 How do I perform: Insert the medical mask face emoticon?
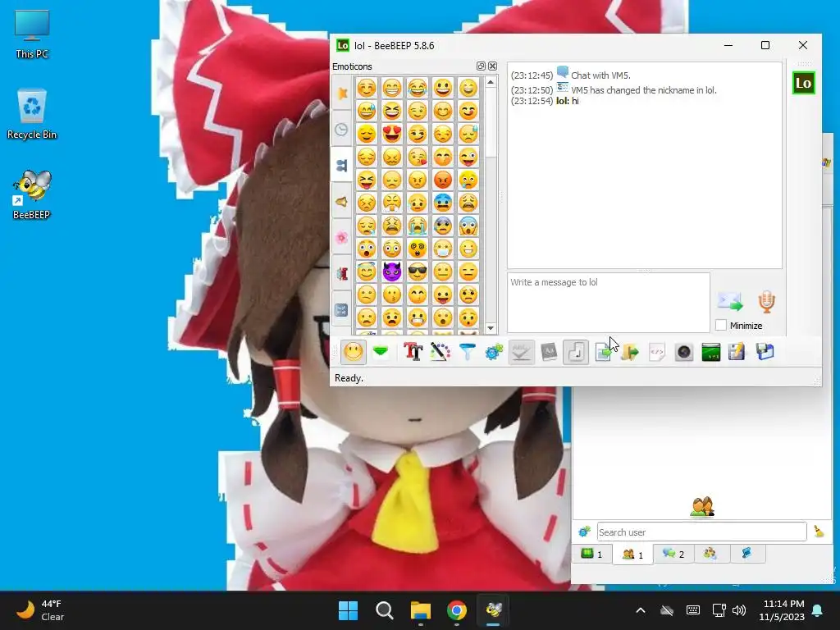point(443,249)
